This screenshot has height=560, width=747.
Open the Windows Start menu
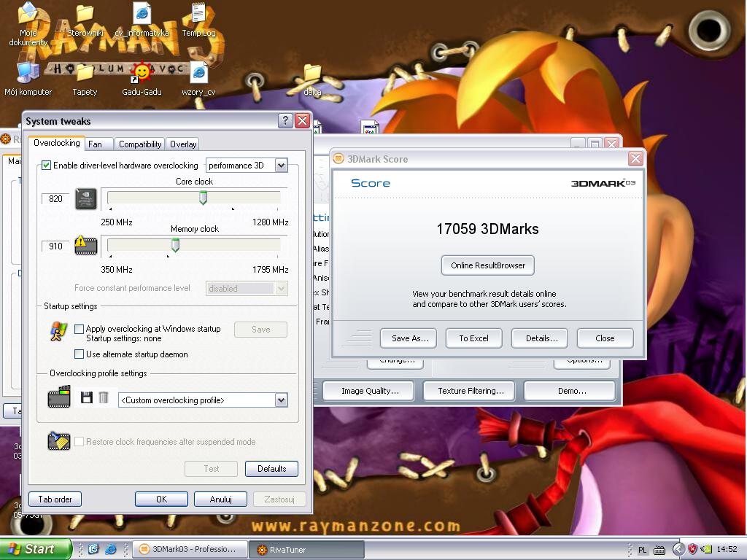(35, 549)
